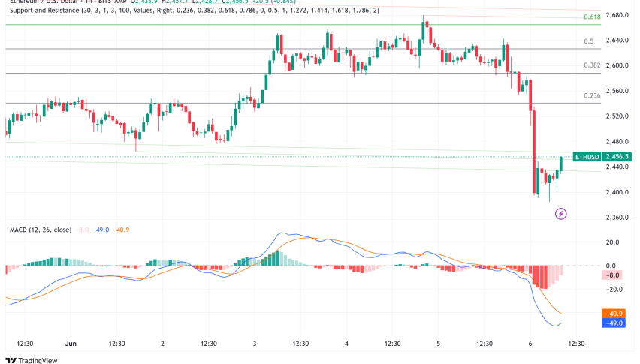This screenshot has width=640, height=364.
Task: Click the 0.618 Fibonacci level label
Action: [x=592, y=17]
